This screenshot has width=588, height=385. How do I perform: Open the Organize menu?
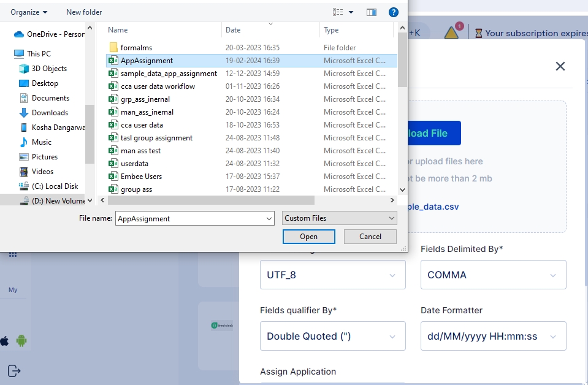(x=29, y=12)
